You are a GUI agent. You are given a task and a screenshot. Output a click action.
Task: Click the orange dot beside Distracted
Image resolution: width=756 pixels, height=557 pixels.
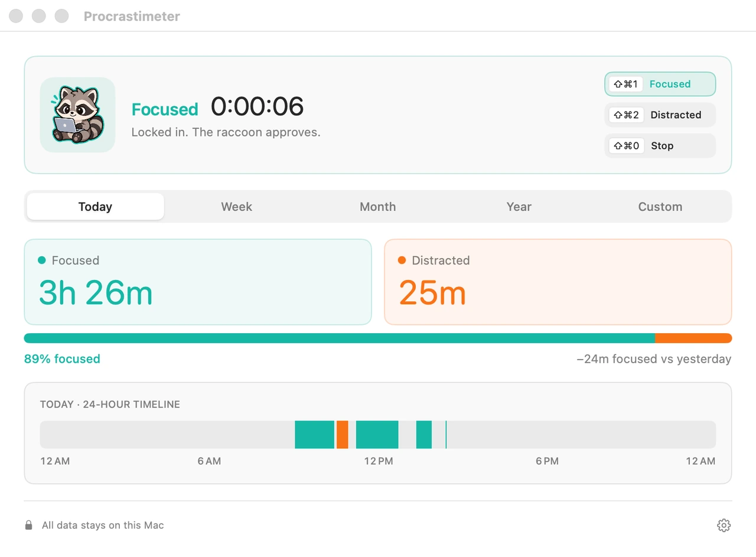(402, 260)
